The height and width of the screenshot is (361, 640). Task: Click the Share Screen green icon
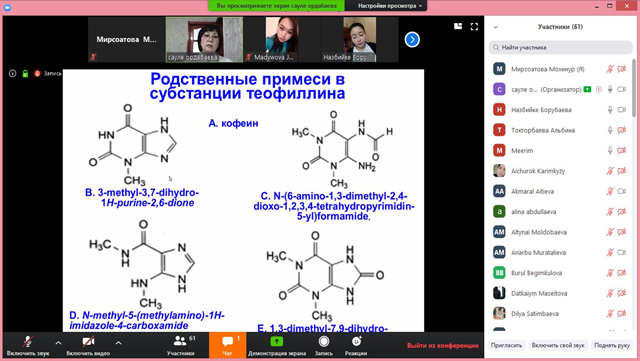point(277,341)
